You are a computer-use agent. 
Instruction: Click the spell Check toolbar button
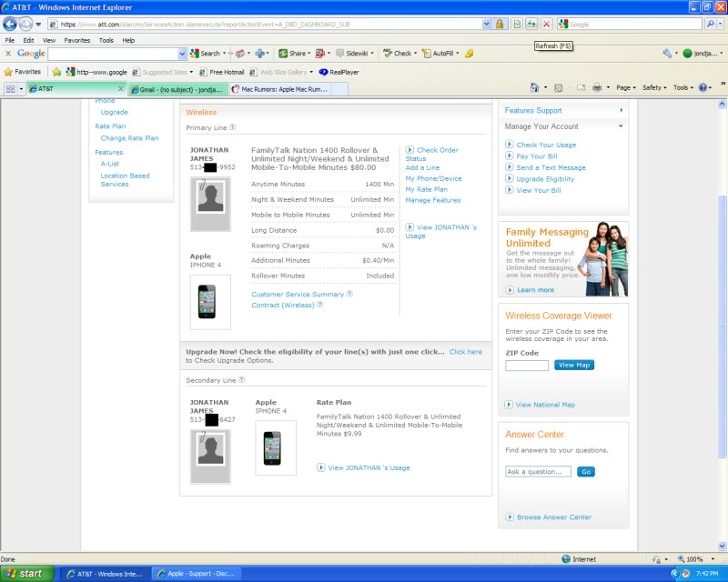398,54
